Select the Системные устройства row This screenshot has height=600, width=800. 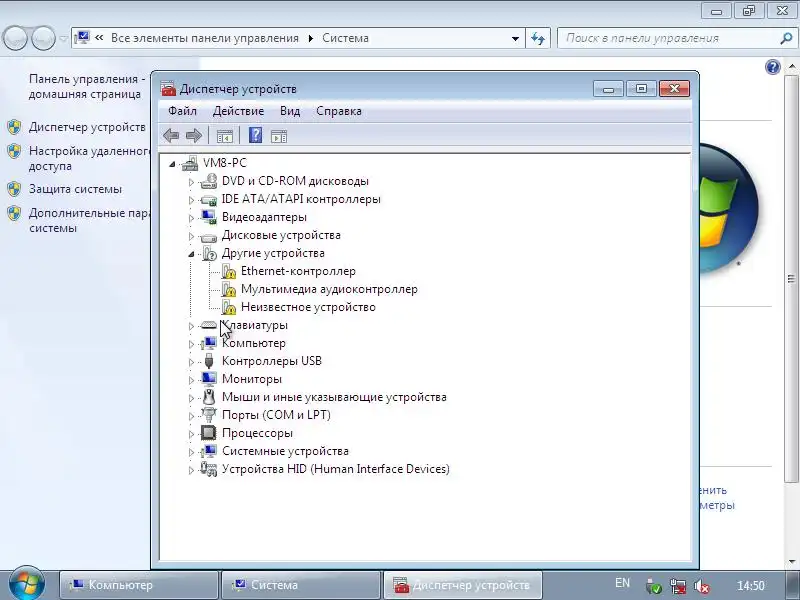pos(285,451)
